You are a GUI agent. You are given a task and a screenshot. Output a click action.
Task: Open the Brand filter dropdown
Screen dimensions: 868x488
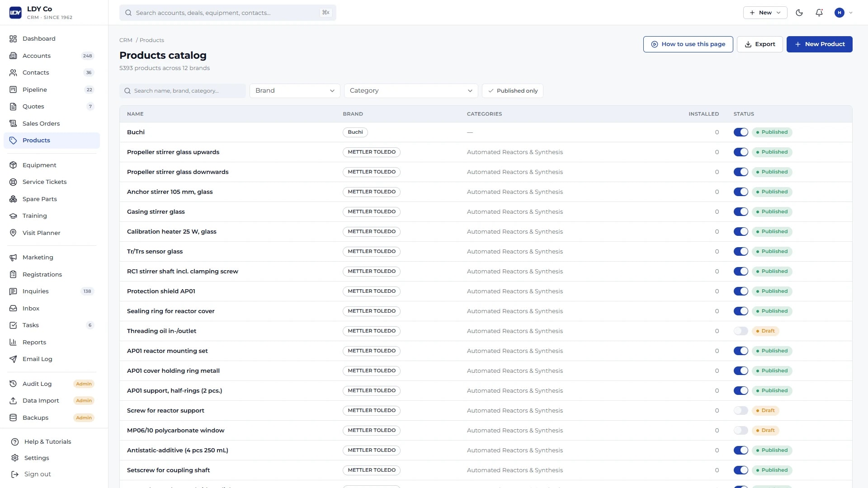point(295,91)
